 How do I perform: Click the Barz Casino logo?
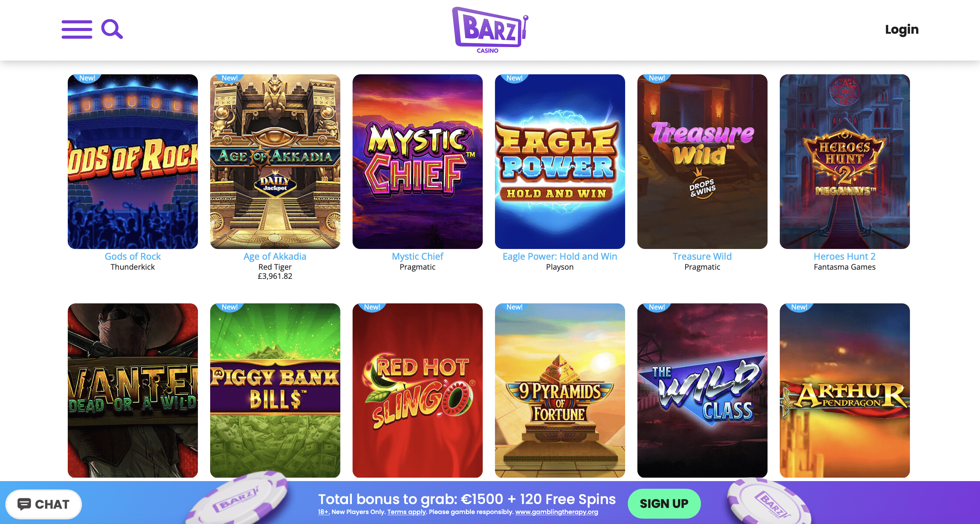pyautogui.click(x=490, y=30)
